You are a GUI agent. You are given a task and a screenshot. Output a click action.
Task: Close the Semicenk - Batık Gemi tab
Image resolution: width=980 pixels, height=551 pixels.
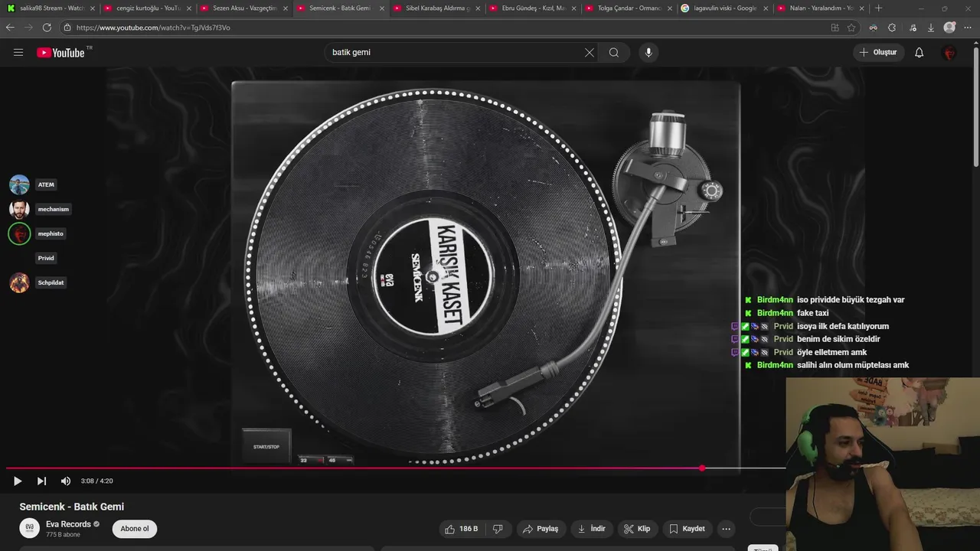381,8
